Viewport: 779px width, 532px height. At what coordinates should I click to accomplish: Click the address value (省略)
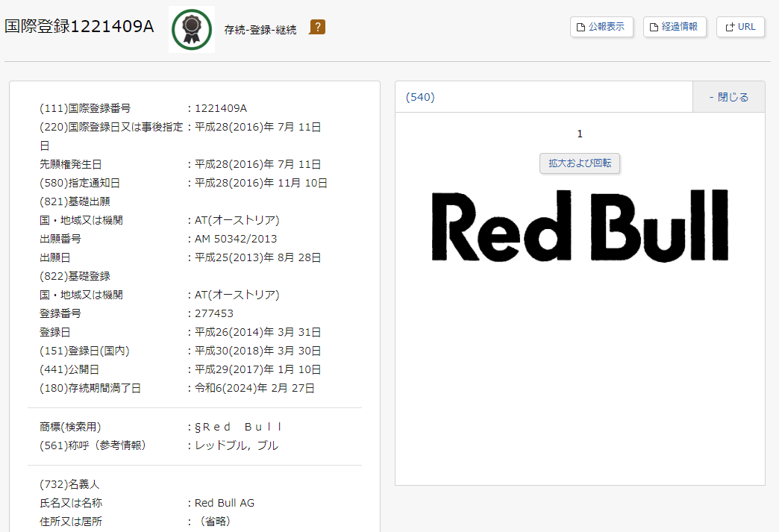pos(214,522)
